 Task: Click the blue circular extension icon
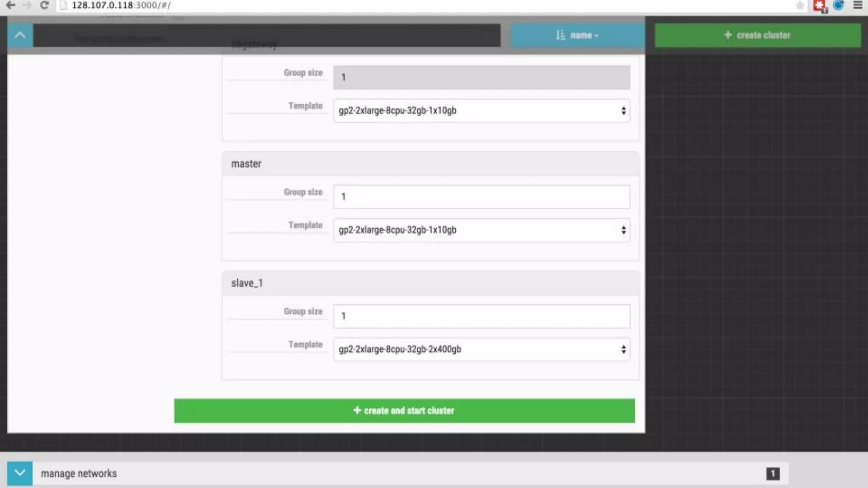coord(838,5)
